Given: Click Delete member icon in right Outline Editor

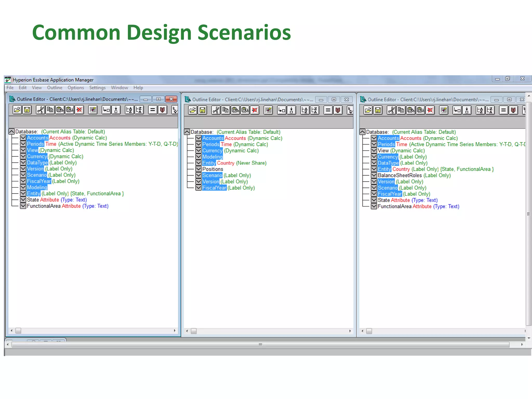Looking at the screenshot, I should (430, 110).
